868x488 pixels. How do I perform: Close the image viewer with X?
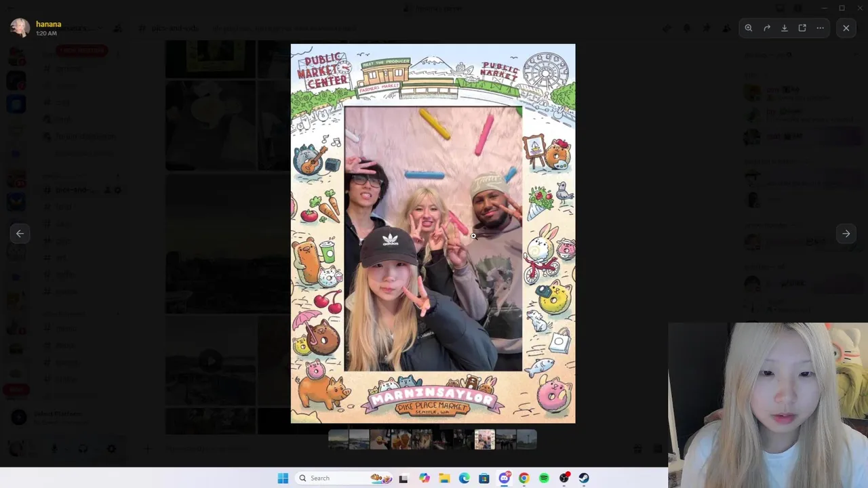[846, 28]
